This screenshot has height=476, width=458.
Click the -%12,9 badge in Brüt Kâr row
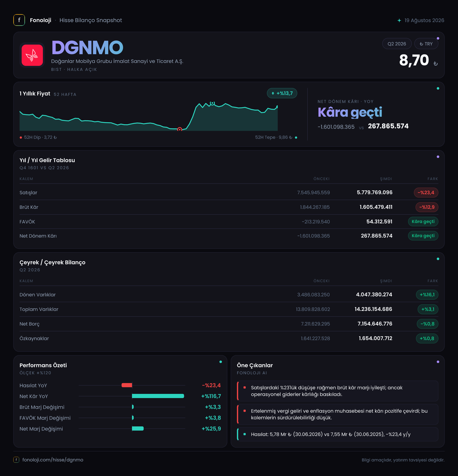tap(427, 207)
